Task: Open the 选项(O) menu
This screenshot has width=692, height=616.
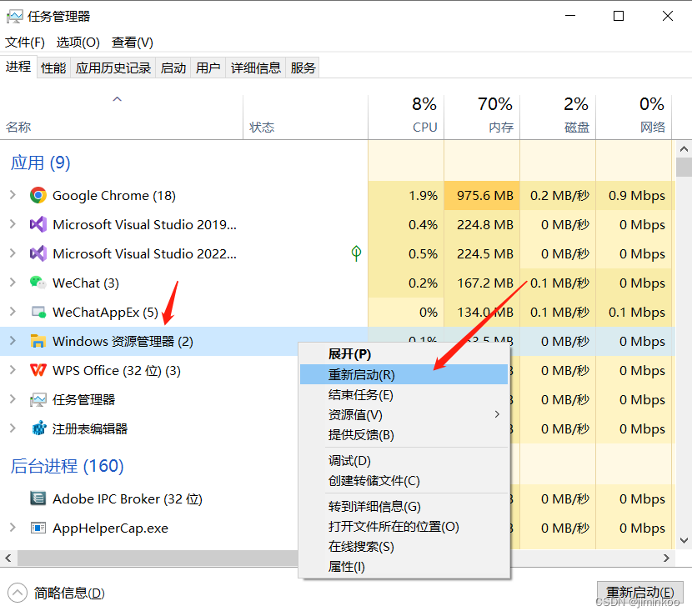Action: (78, 43)
